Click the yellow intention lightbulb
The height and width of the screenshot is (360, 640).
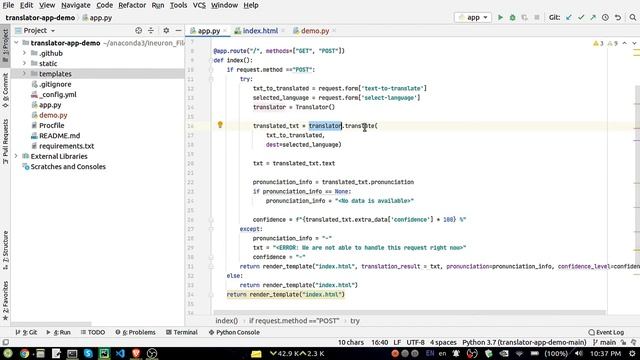point(220,125)
